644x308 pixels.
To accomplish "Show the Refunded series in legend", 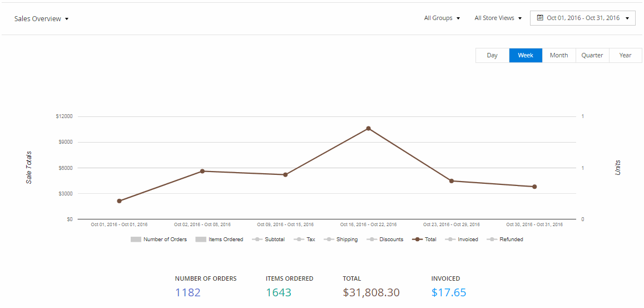I will pos(492,239).
